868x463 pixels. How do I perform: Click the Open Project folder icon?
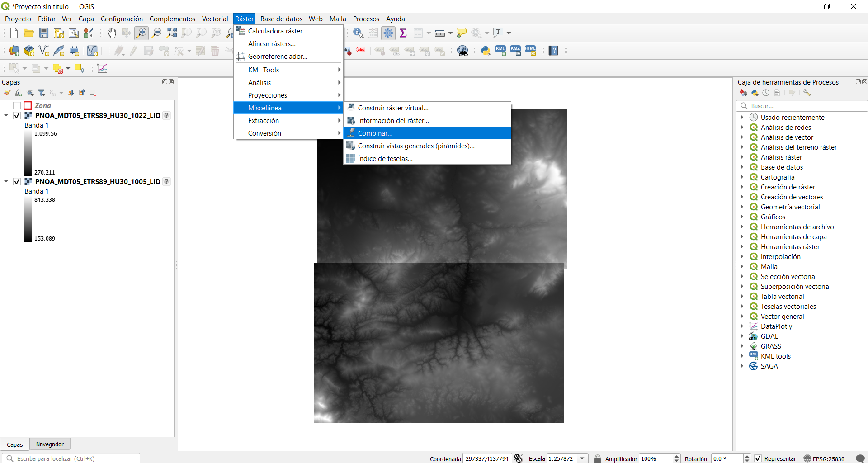[x=29, y=33]
